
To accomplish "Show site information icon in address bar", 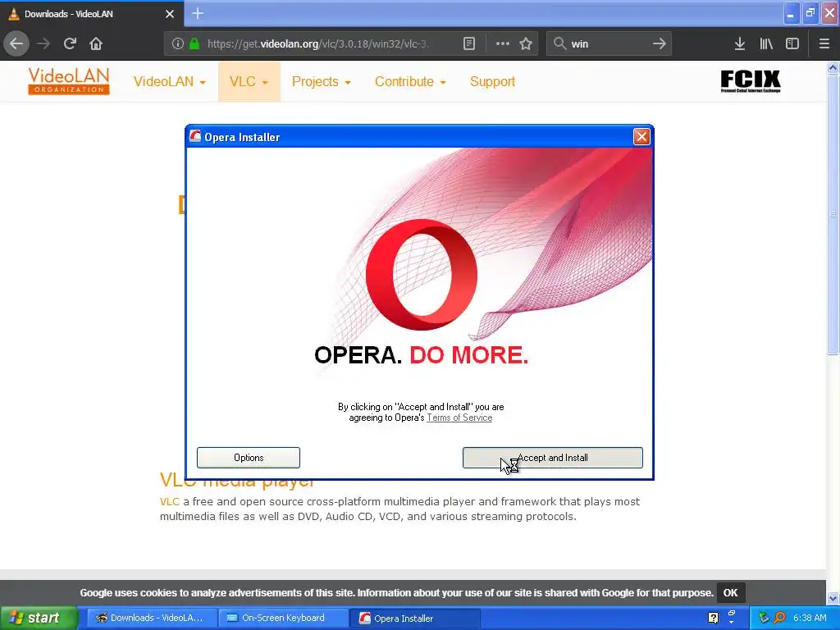I will coord(178,43).
